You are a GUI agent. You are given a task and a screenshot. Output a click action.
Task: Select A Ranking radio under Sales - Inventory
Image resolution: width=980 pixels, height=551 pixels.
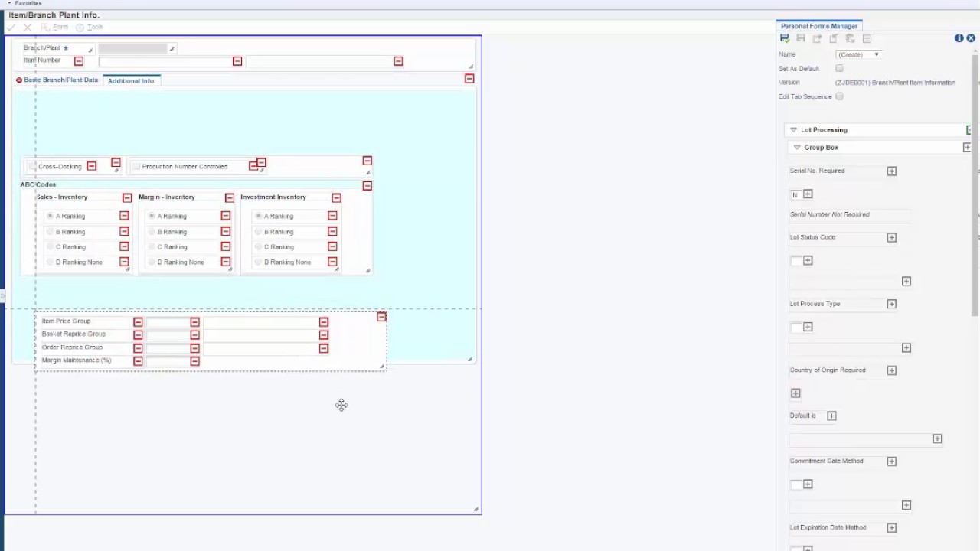pos(51,216)
